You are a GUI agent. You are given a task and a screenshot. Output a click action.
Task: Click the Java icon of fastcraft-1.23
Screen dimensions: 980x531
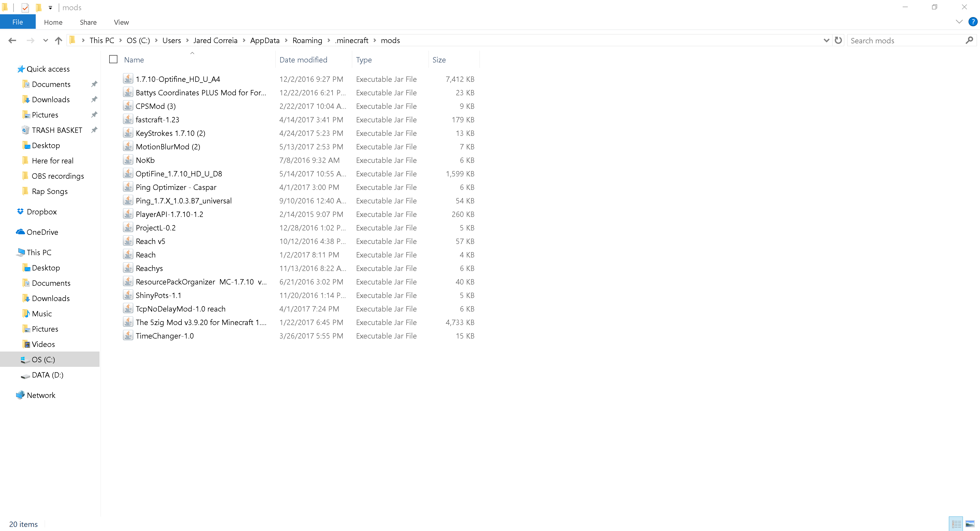point(128,119)
